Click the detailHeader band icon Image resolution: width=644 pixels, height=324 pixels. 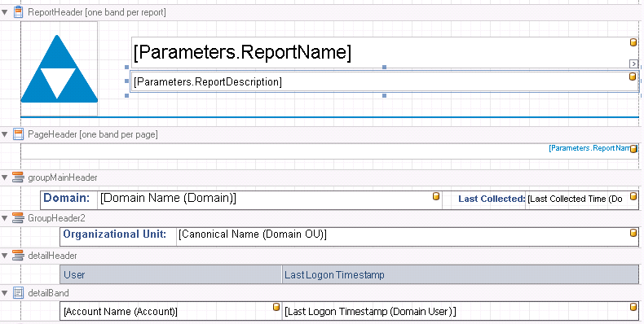(18, 256)
